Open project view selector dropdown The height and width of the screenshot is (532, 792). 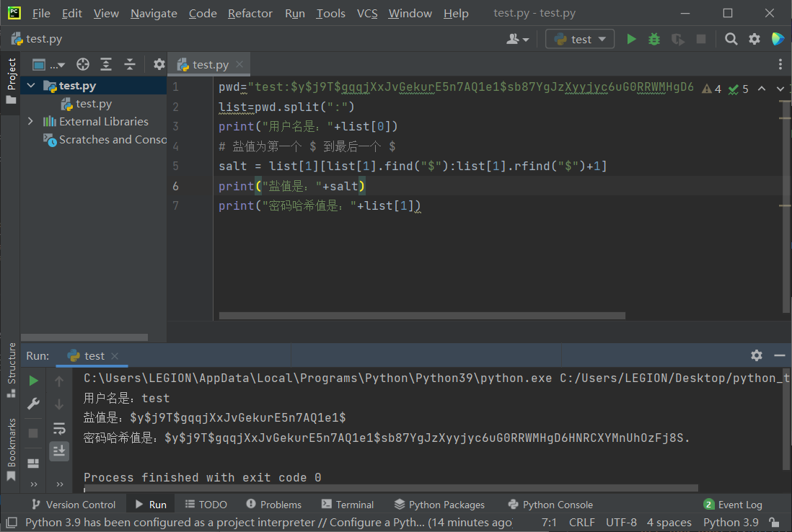pos(48,65)
